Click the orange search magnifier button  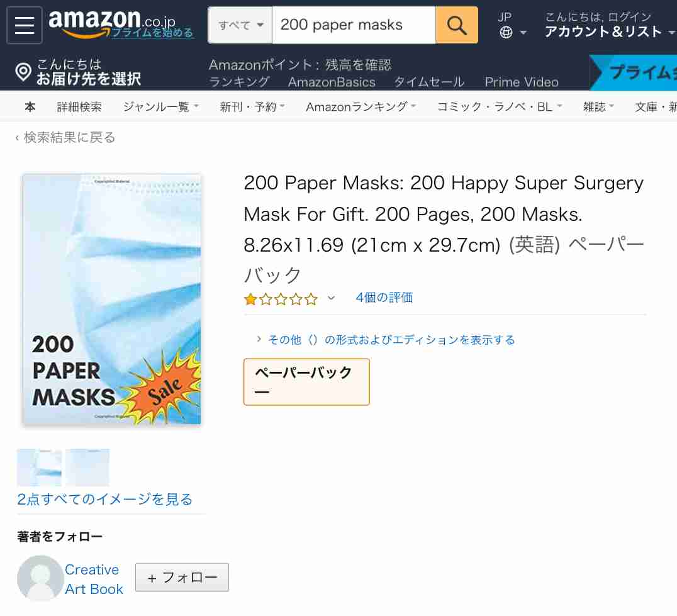(x=456, y=25)
